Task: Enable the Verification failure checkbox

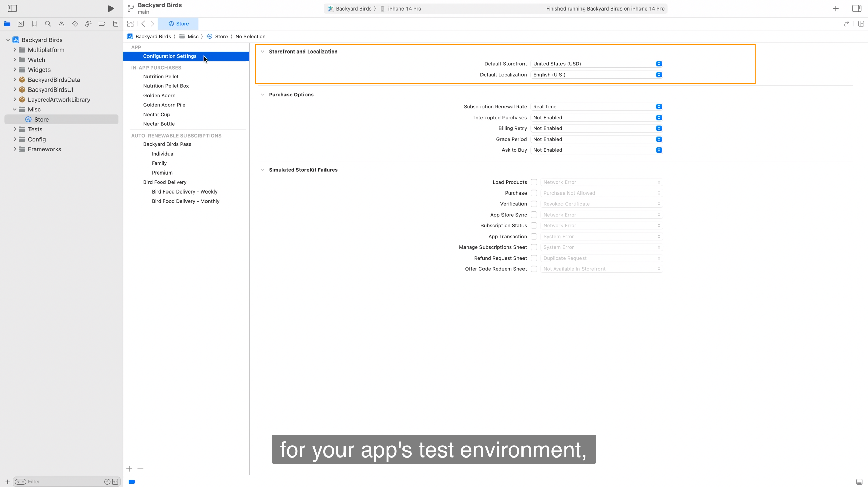Action: (534, 204)
